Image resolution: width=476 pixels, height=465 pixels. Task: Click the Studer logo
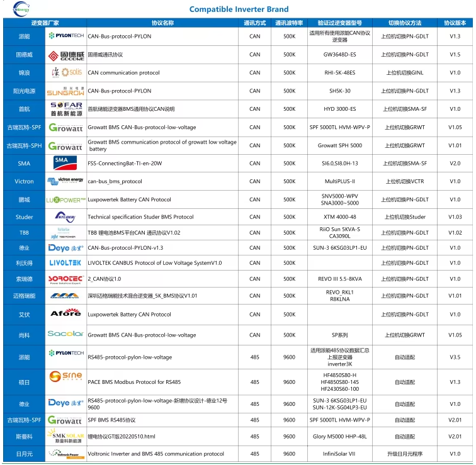click(x=65, y=217)
